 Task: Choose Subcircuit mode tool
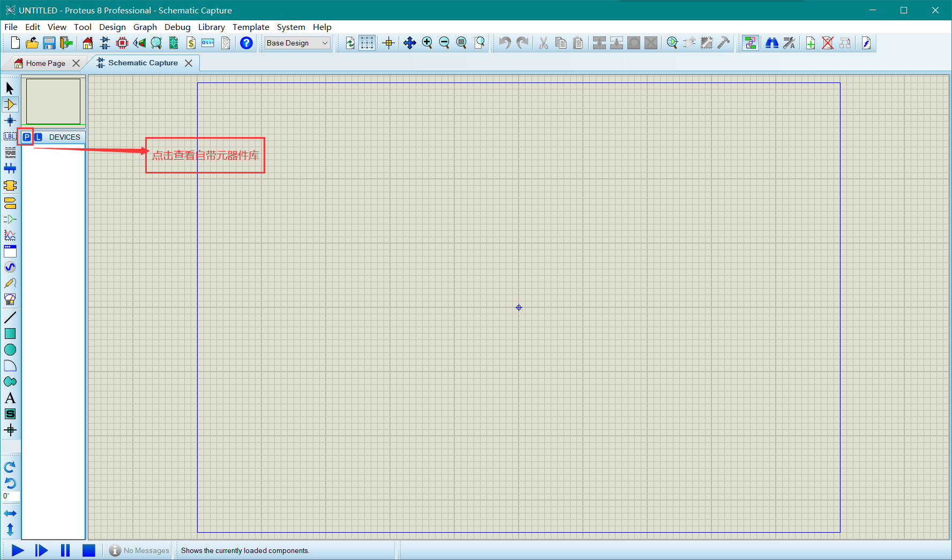(x=10, y=186)
